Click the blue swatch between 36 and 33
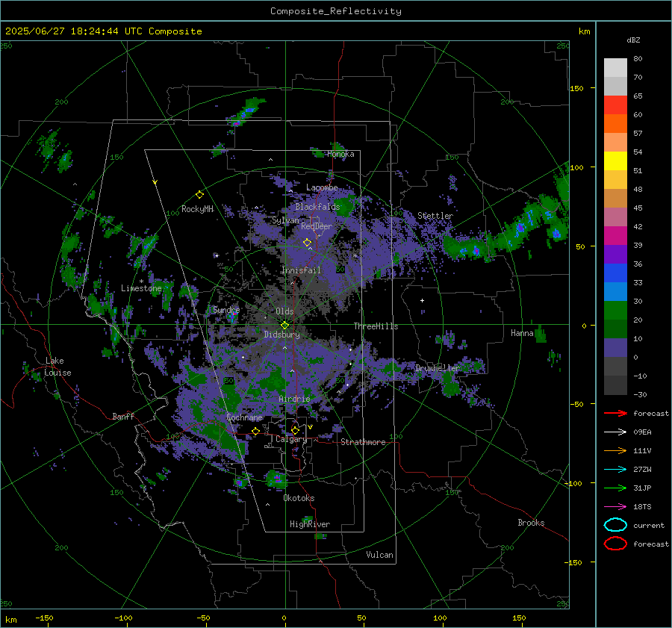 point(615,273)
